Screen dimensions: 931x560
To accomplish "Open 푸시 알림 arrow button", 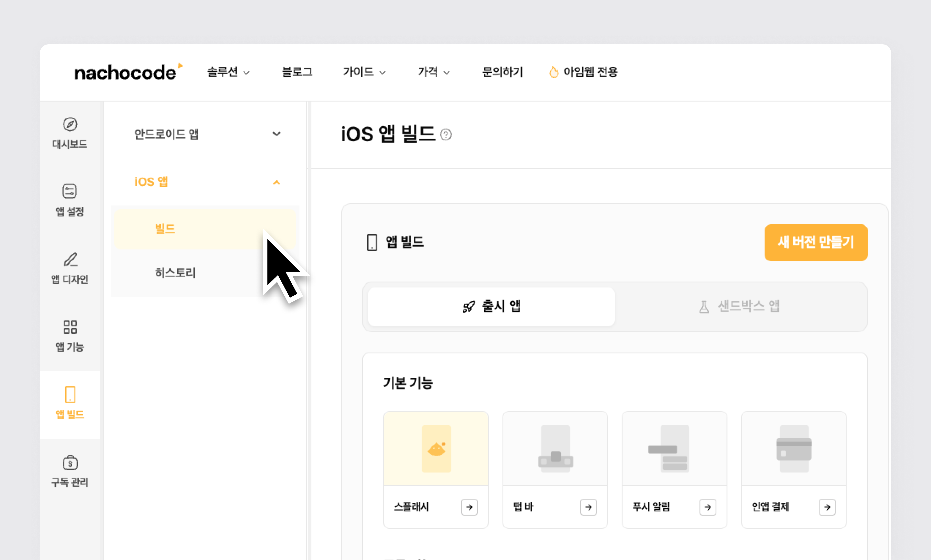I will point(708,507).
